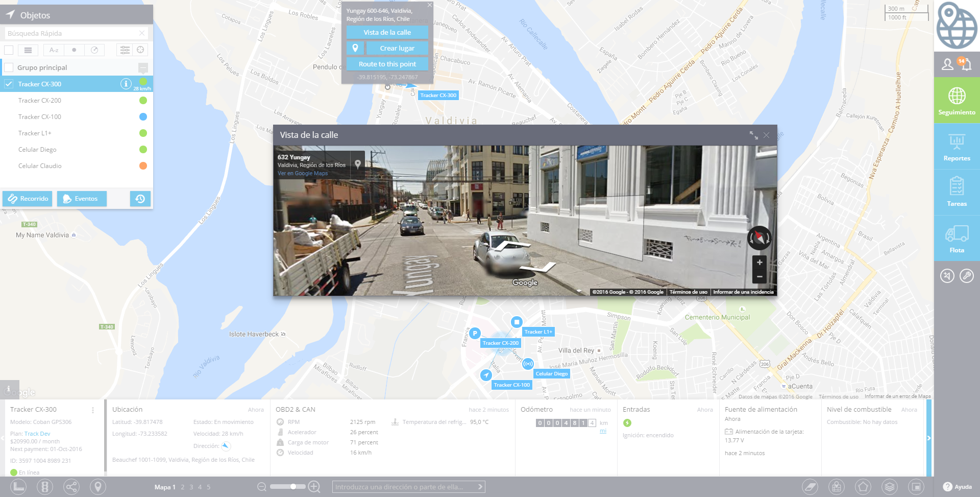The image size is (980, 497).
Task: Sort objects alphabetically with A-z
Action: pos(54,50)
